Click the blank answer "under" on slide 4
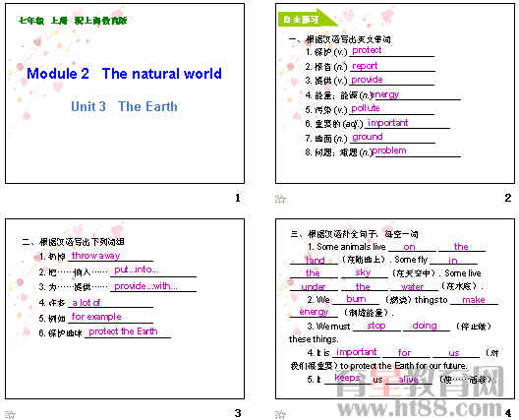Image resolution: width=519 pixels, height=420 pixels. [x=314, y=287]
